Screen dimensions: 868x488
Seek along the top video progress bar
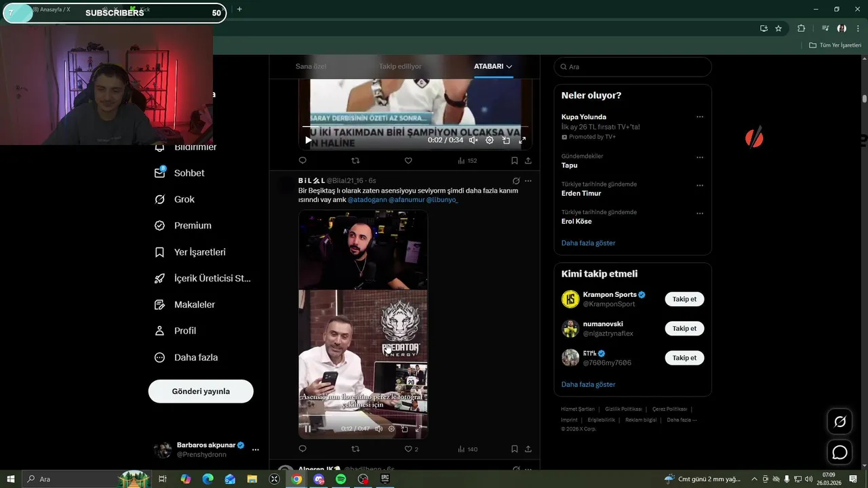[x=415, y=127]
